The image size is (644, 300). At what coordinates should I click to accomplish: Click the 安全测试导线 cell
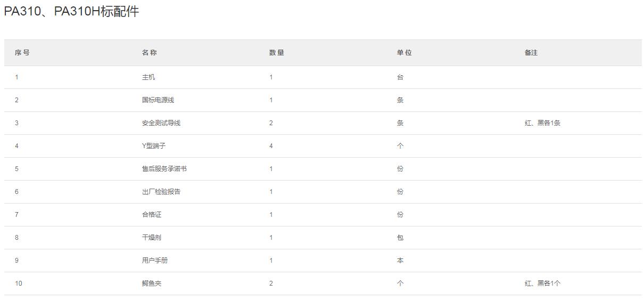coord(161,123)
